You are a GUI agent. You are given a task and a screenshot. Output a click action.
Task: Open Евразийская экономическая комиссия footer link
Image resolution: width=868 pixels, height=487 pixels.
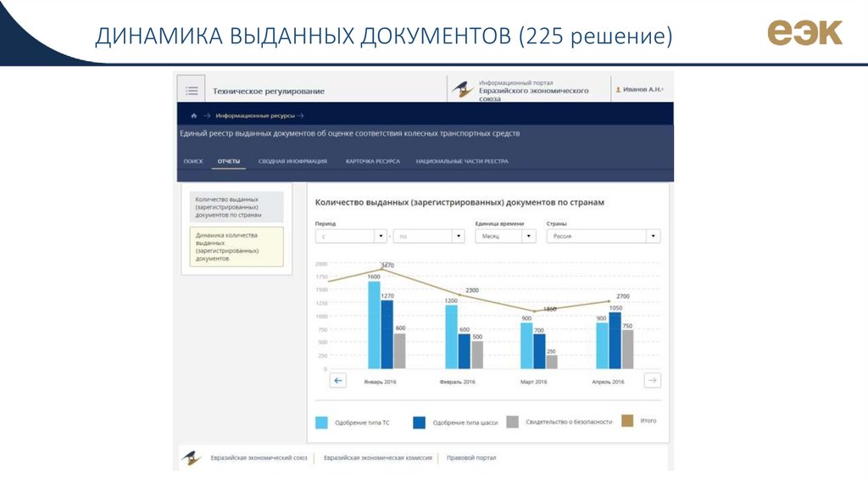(377, 458)
